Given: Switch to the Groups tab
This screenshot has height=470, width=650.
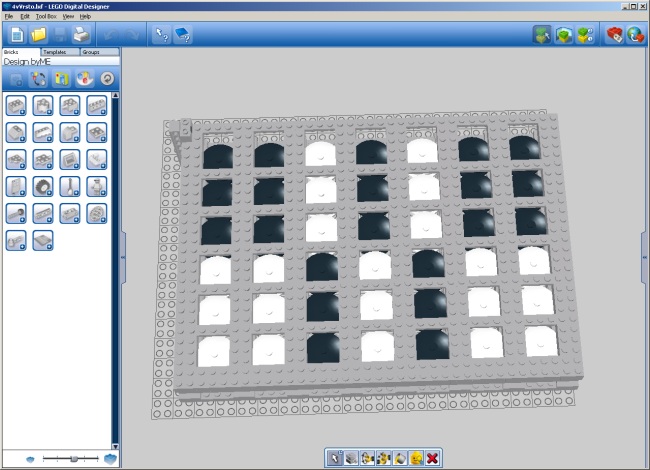Looking at the screenshot, I should pyautogui.click(x=99, y=52).
